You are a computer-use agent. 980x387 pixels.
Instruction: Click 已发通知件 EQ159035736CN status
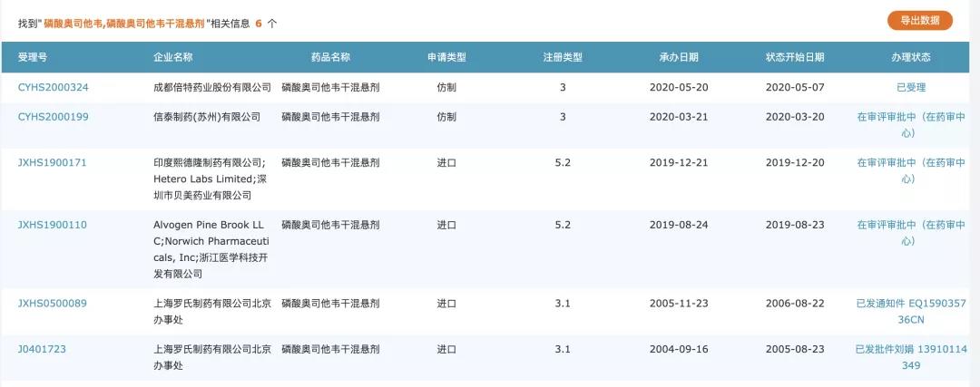911,312
